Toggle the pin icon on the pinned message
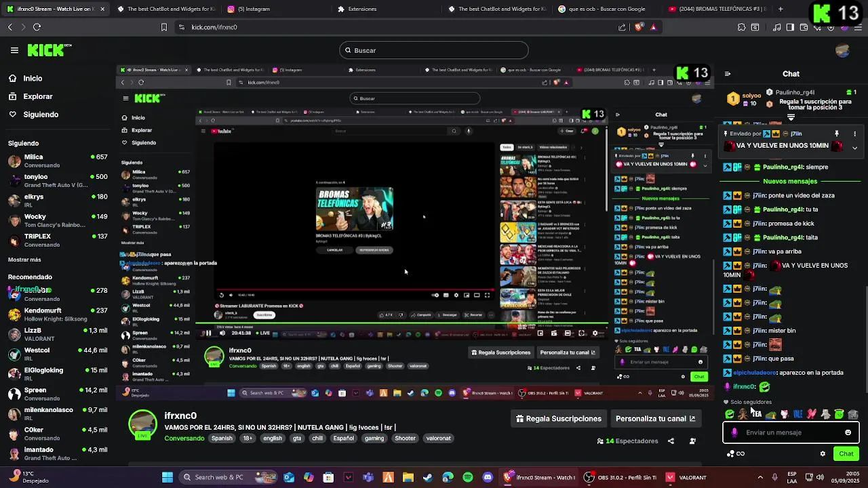 (x=837, y=134)
